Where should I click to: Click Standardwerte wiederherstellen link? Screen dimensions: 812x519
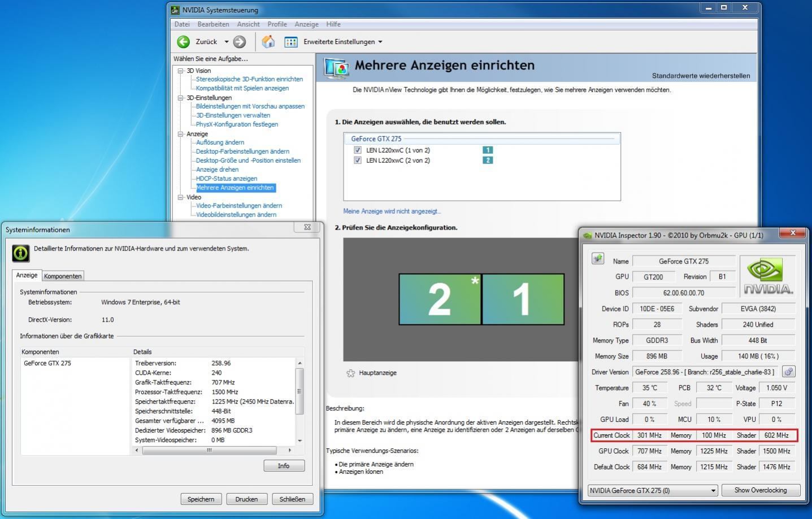[701, 76]
